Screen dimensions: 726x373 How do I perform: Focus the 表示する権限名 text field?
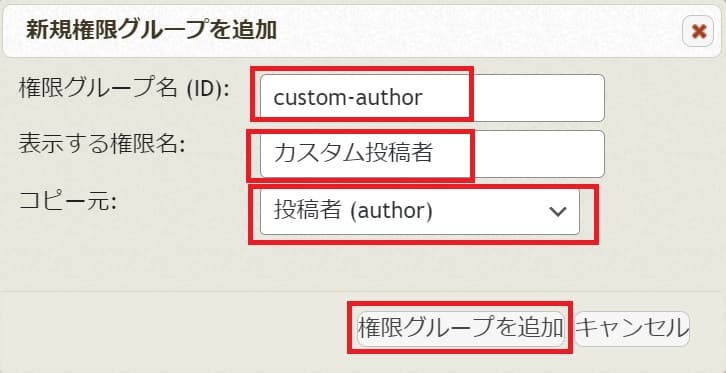click(x=432, y=154)
